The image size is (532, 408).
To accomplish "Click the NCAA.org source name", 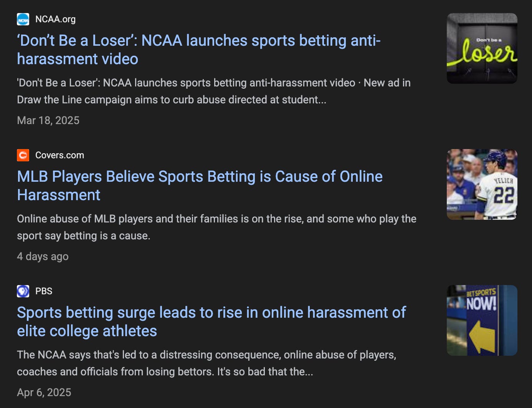I will coord(55,19).
